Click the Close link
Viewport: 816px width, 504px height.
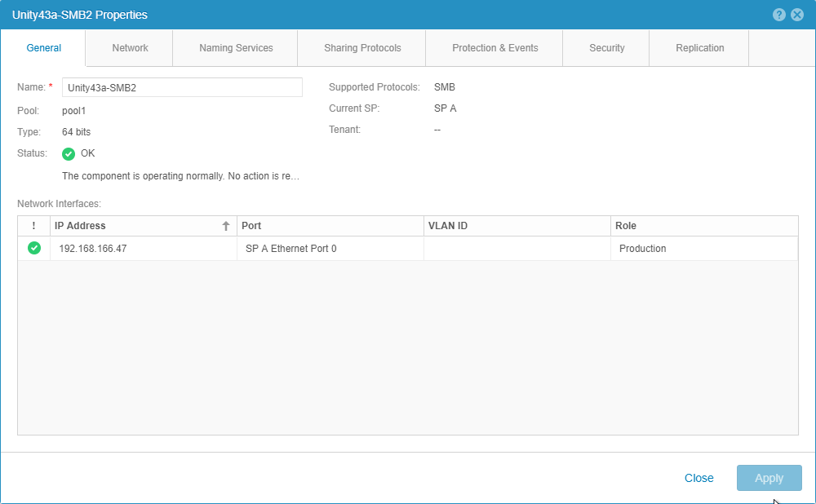pos(698,478)
